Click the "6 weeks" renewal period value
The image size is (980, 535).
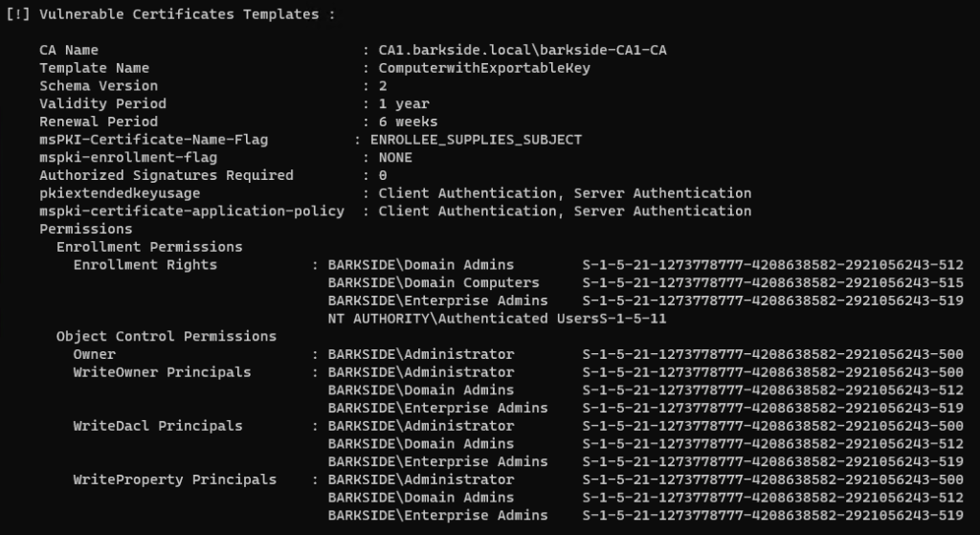[x=408, y=122]
